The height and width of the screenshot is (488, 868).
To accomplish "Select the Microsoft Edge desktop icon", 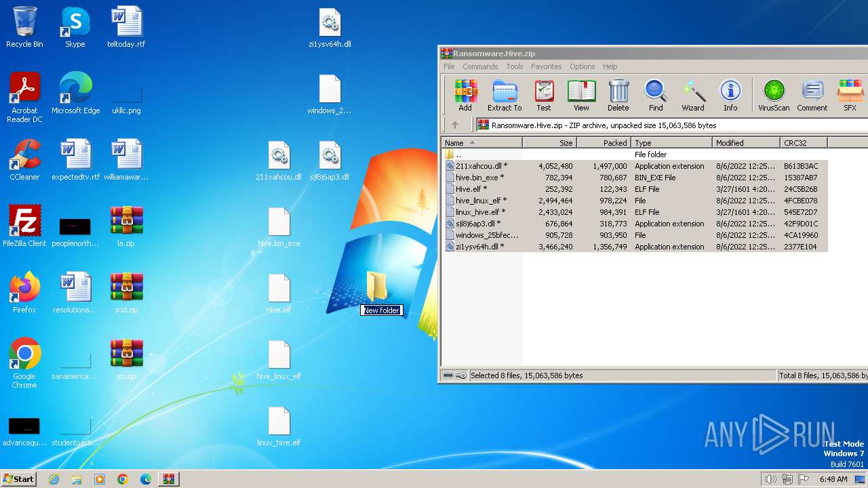I will pos(75,94).
